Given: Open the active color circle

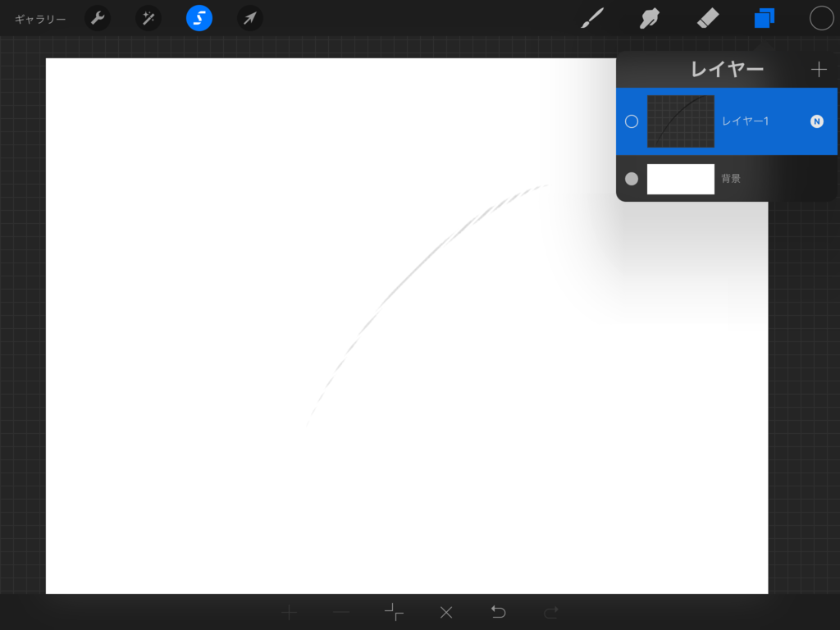Looking at the screenshot, I should [x=821, y=18].
